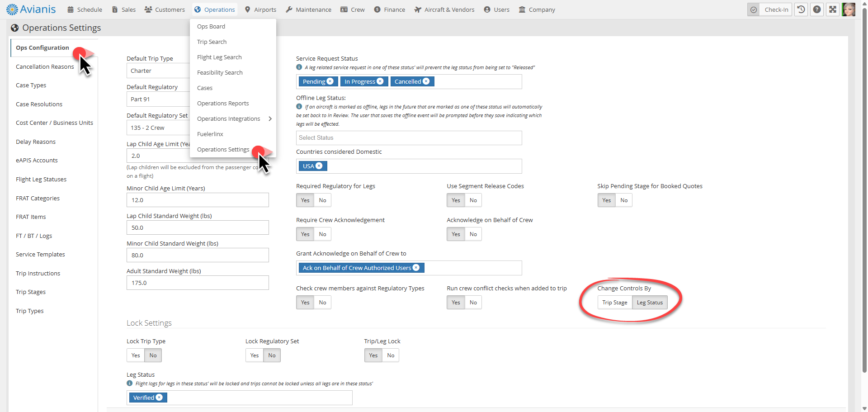868x412 pixels.
Task: Open Trip Stages in the sidebar
Action: (31, 292)
